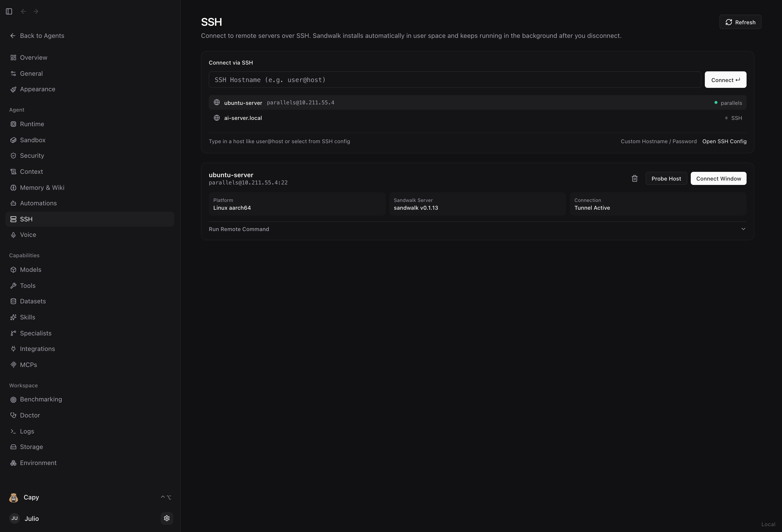Open the Skills section
782x532 pixels.
[x=90, y=317]
